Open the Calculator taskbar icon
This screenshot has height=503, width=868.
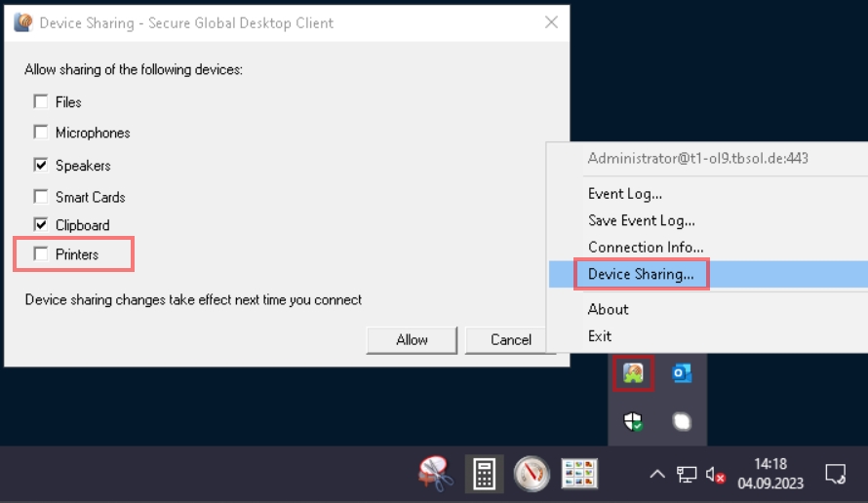pos(484,474)
